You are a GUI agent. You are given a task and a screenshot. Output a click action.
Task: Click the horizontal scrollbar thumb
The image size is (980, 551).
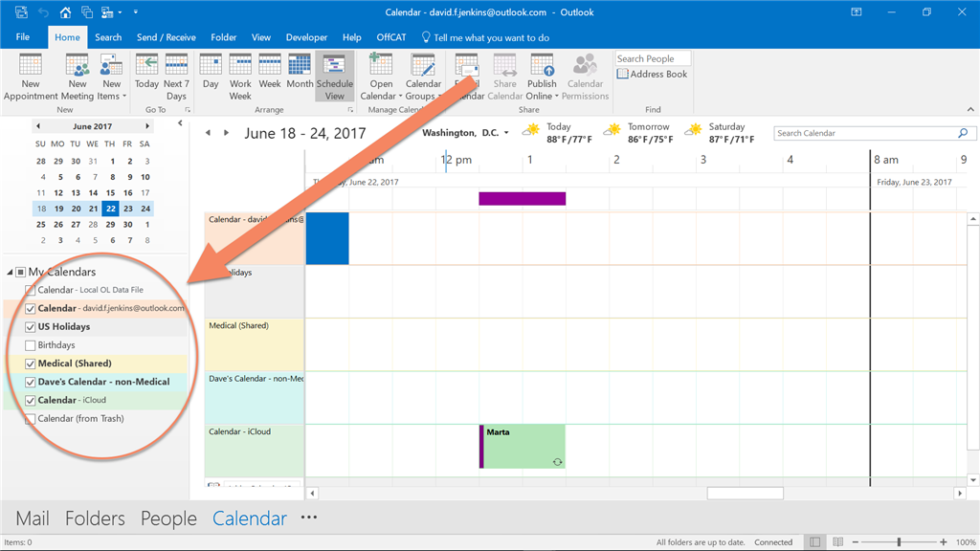(x=745, y=494)
